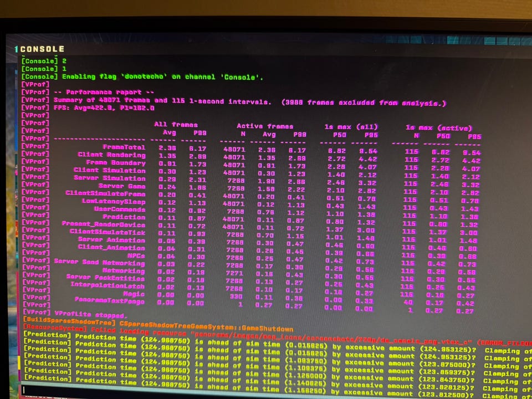Click the 'Client Rendering' row label
Image resolution: width=532 pixels, height=399 pixels.
point(111,155)
